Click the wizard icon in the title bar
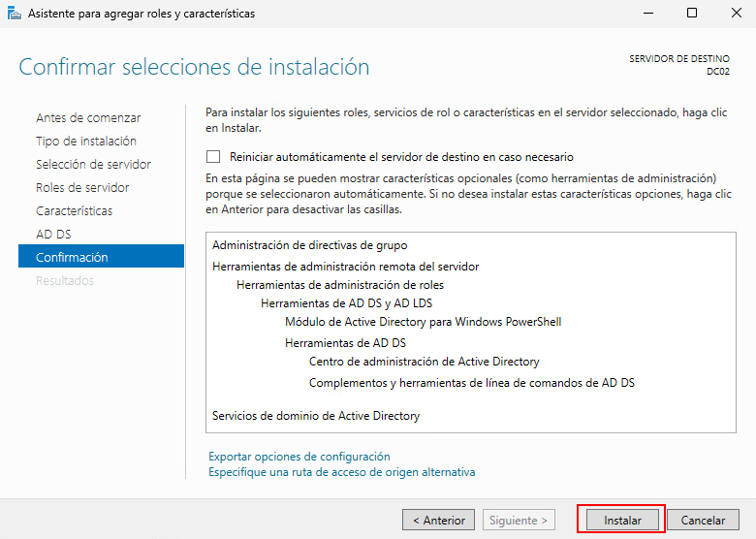Image resolution: width=756 pixels, height=539 pixels. click(12, 14)
